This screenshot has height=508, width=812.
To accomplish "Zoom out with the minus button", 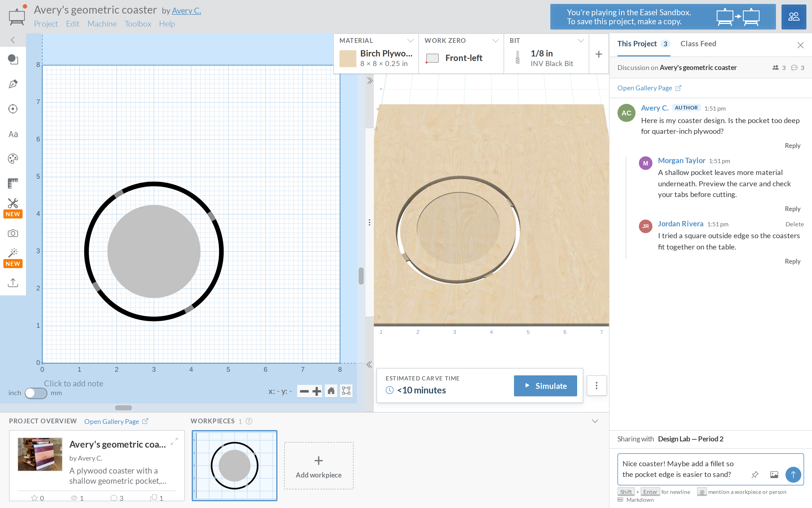I will [x=304, y=391].
